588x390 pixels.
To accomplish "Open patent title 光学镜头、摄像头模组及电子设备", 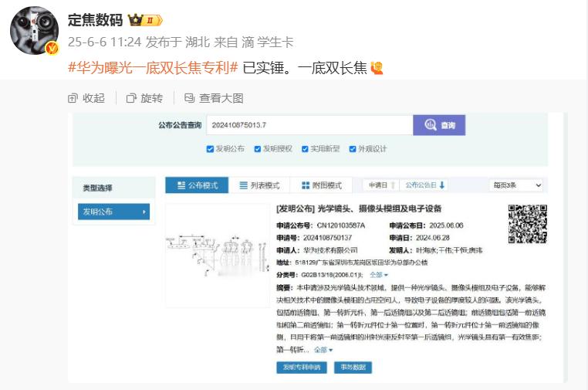I will pos(379,209).
